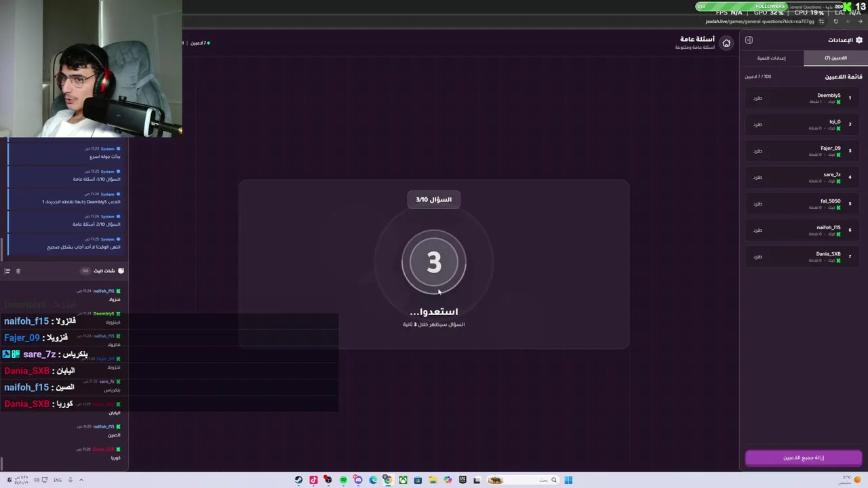This screenshot has width=868, height=488.
Task: Click the إزالة جميع اللاعبين button
Action: pyautogui.click(x=804, y=458)
